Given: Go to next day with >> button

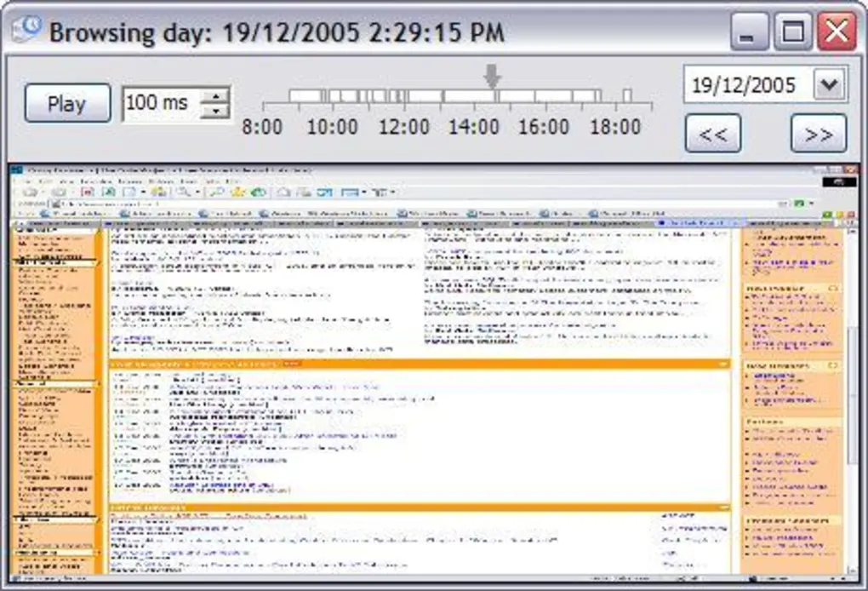Looking at the screenshot, I should pos(818,134).
